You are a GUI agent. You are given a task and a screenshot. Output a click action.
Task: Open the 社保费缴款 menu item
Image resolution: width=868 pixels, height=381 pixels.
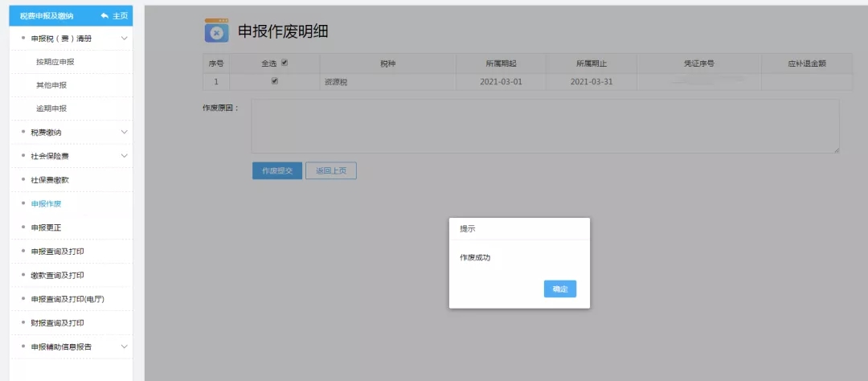coord(50,179)
